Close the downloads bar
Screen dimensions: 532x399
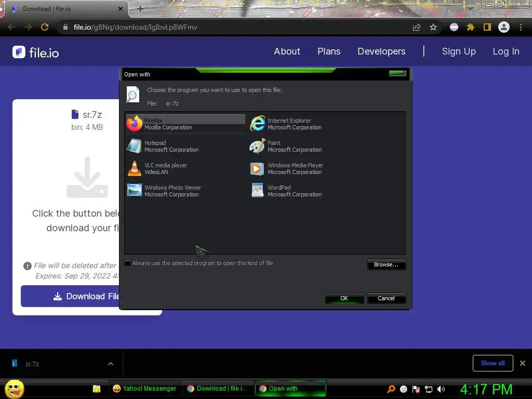pyautogui.click(x=523, y=363)
